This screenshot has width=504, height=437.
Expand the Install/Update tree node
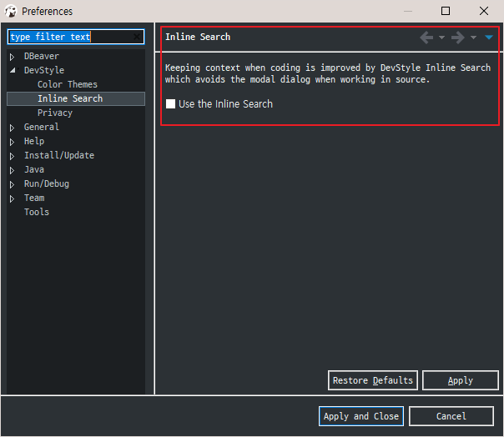(12, 156)
